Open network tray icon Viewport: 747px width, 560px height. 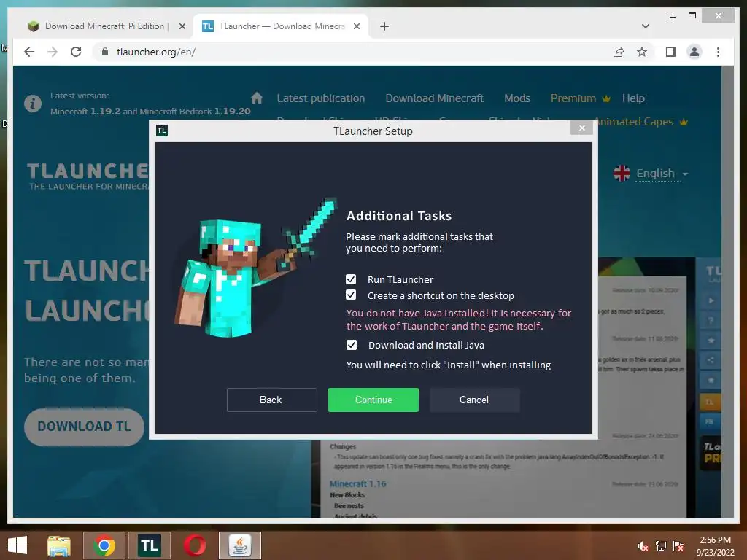coord(660,546)
